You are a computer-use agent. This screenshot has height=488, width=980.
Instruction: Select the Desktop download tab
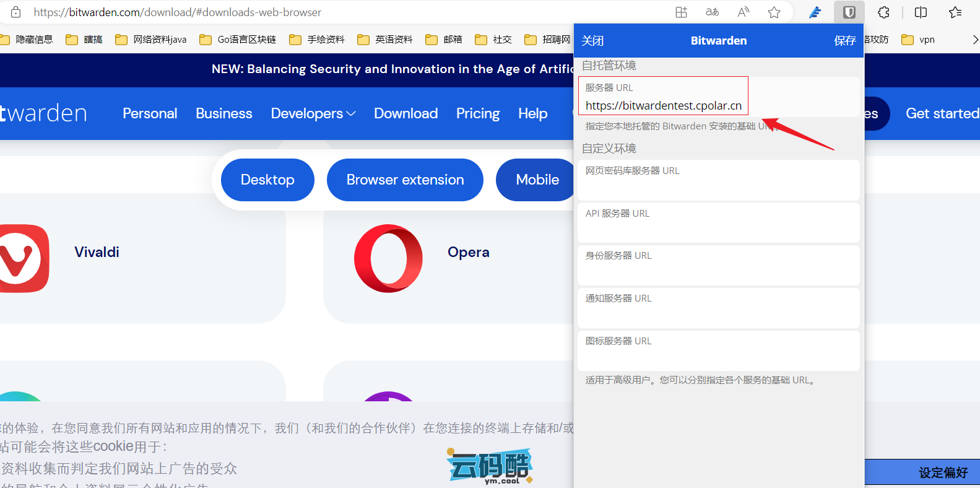coord(267,180)
